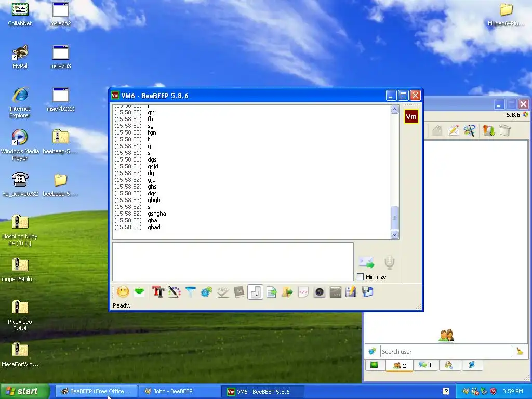
Task: Click the white bucket icon in main window
Action: click(505, 130)
